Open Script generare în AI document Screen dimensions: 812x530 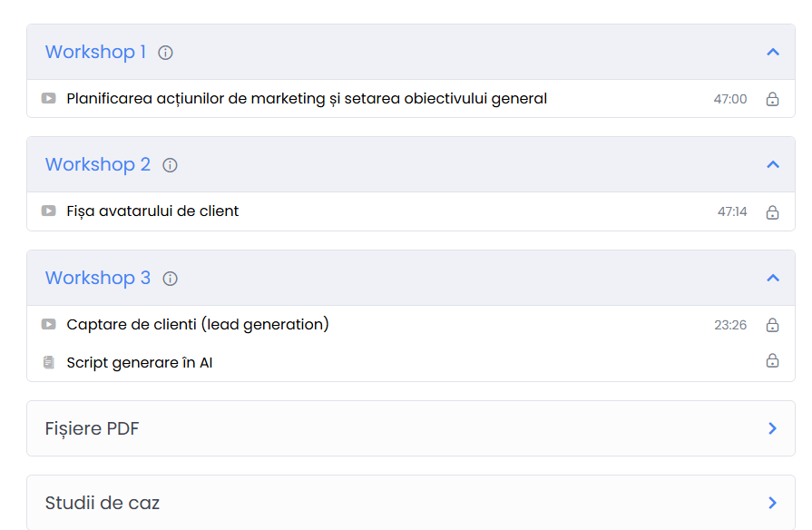[140, 363]
